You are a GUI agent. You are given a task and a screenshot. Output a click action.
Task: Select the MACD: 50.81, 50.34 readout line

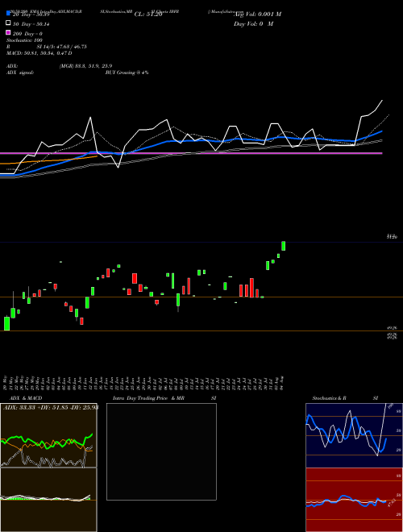[39, 53]
